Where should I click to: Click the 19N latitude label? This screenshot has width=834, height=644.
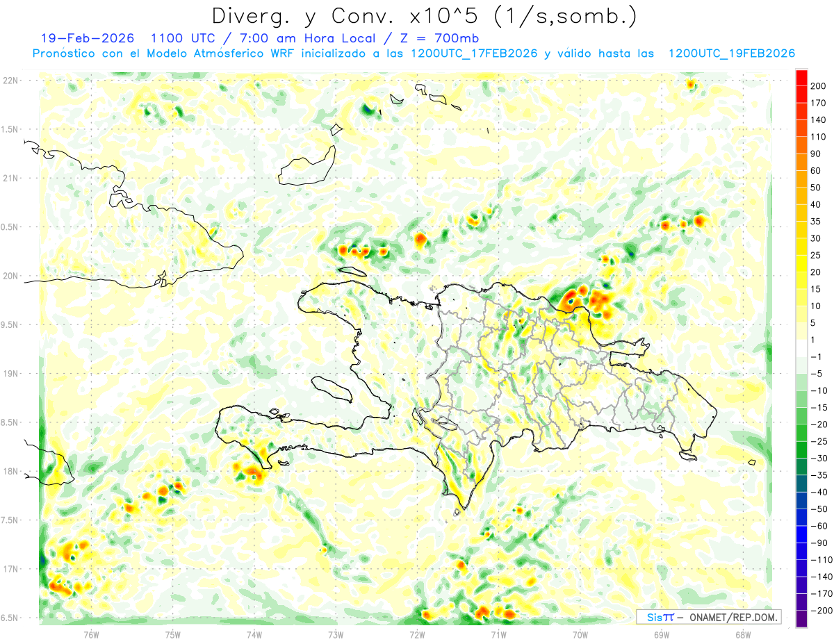pyautogui.click(x=10, y=374)
